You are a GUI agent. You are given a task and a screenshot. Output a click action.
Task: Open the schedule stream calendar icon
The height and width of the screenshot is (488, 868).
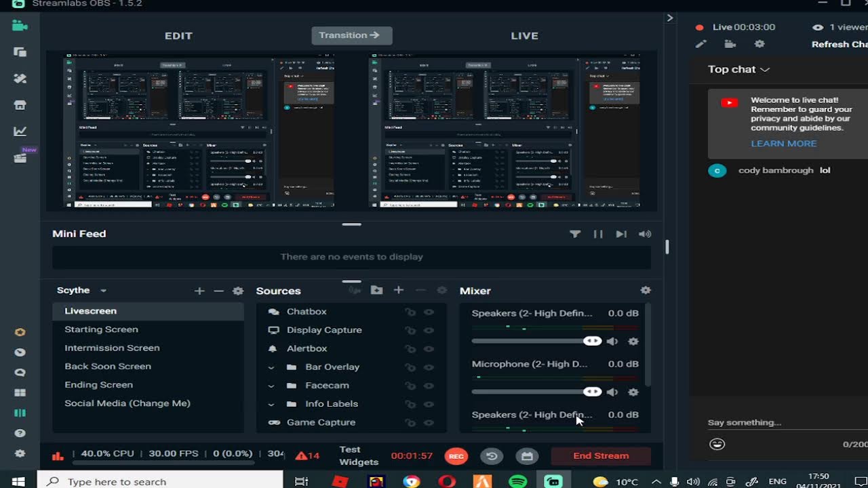pyautogui.click(x=527, y=456)
